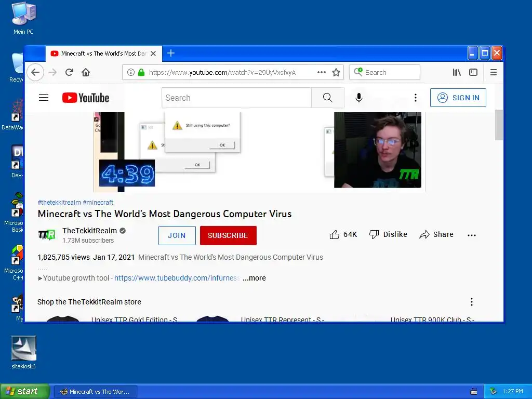Image resolution: width=532 pixels, height=399 pixels.
Task: Open the #thetekkitrealm hashtag link
Action: (x=59, y=203)
